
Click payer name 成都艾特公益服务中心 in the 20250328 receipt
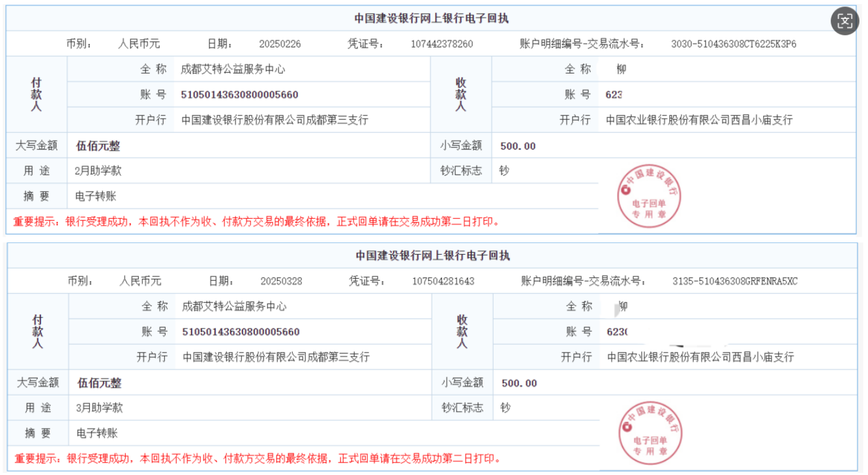point(234,306)
